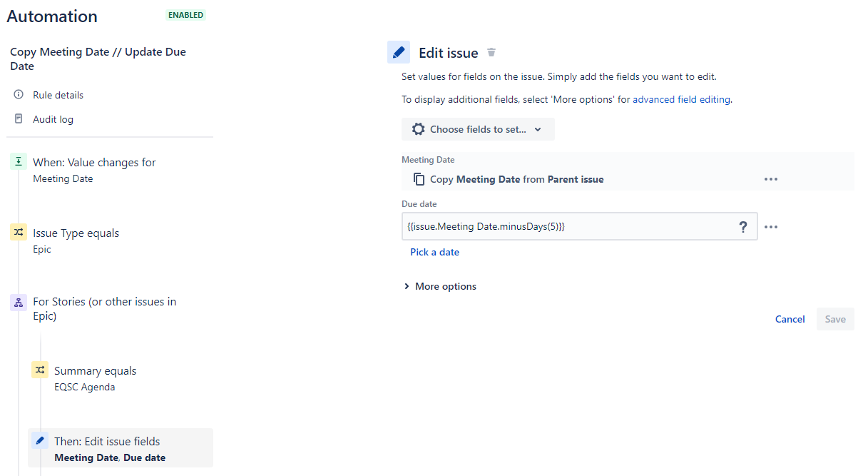Select the Then: Edit issue fields pencil icon

[x=40, y=440]
